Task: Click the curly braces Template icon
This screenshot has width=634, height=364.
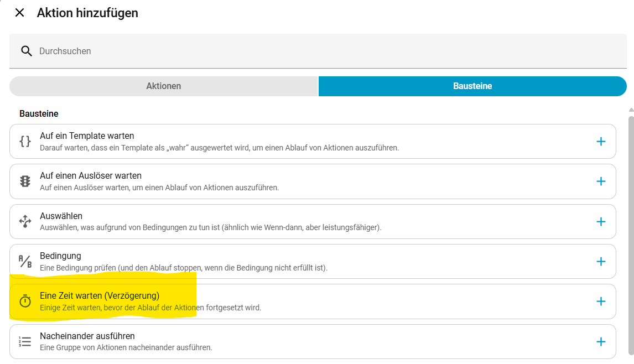Action: tap(25, 142)
